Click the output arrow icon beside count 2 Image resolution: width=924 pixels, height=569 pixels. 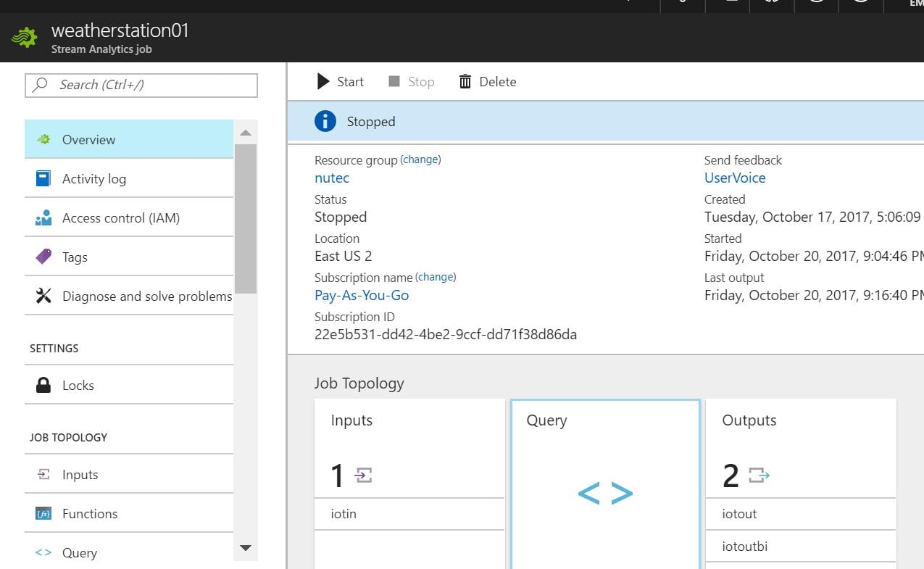click(759, 475)
